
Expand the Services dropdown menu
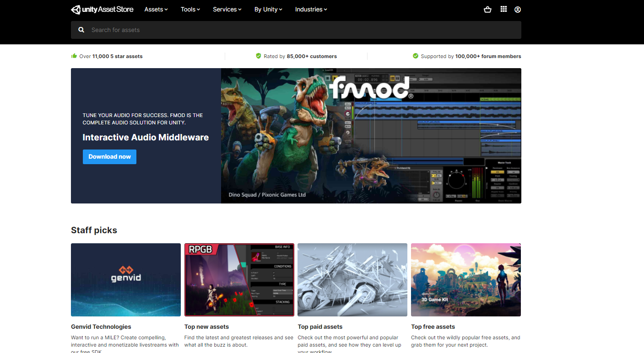(227, 9)
